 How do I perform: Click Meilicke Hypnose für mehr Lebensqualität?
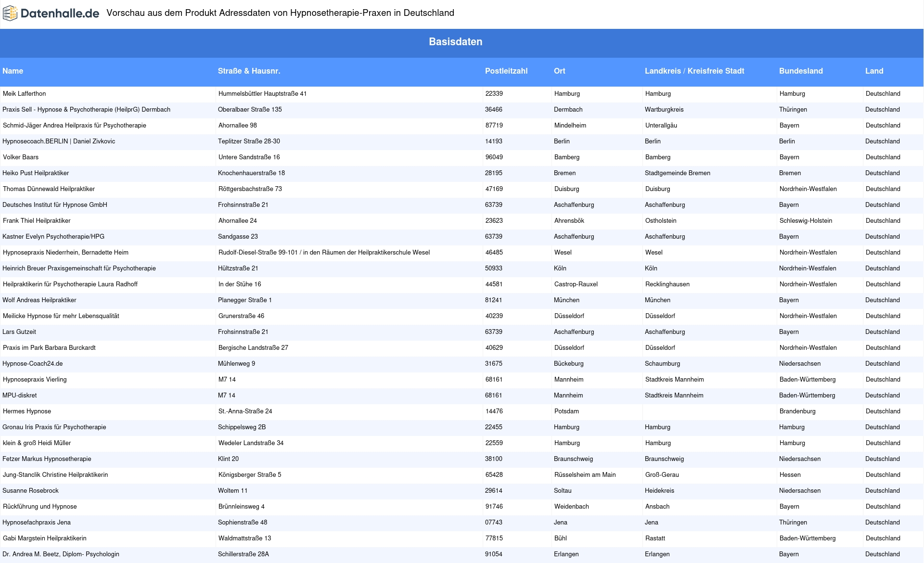coord(61,316)
